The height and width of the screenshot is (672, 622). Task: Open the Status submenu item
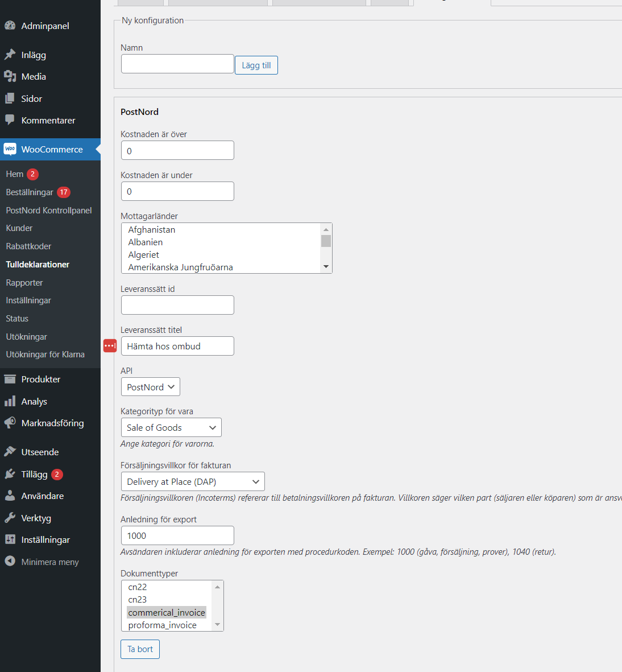tap(17, 319)
